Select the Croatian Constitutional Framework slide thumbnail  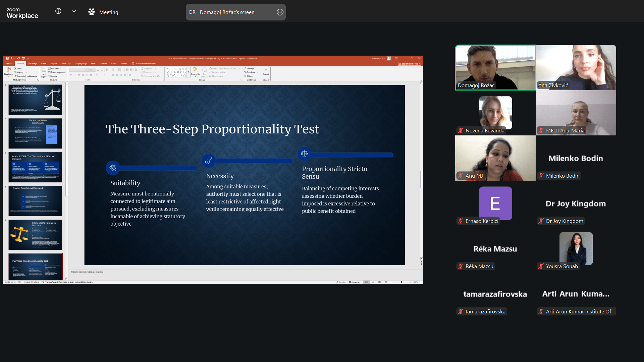[35, 201]
